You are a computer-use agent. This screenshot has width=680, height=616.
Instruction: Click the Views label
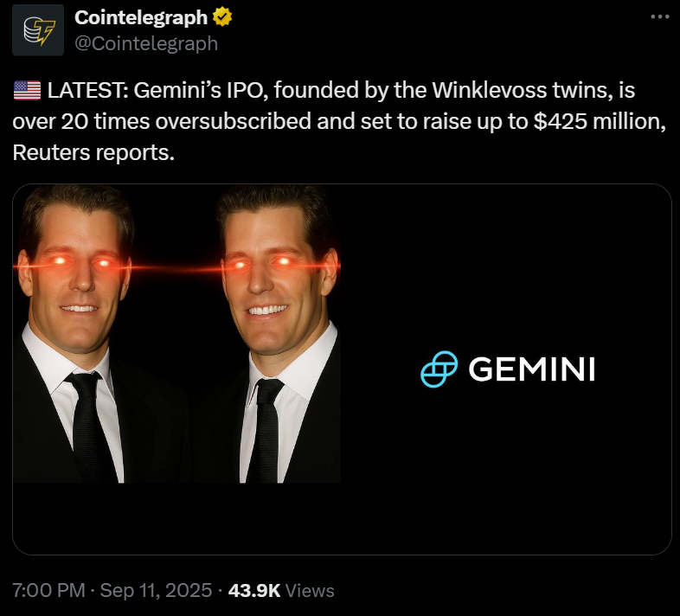point(310,591)
